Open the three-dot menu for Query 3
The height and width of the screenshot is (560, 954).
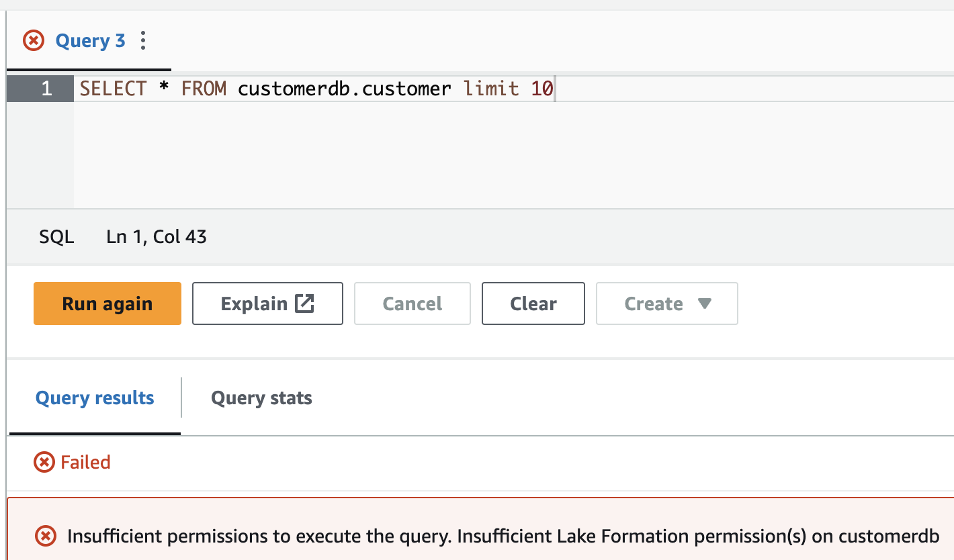click(142, 41)
